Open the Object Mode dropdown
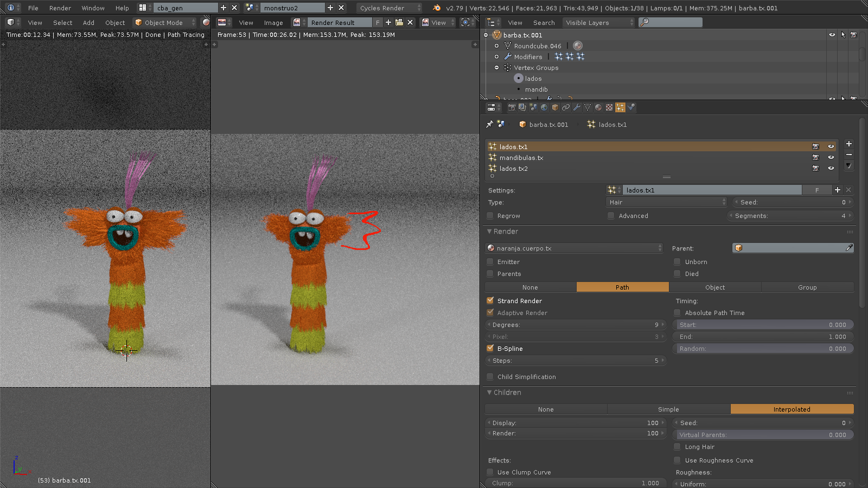Image resolution: width=868 pixels, height=488 pixels. 165,22
